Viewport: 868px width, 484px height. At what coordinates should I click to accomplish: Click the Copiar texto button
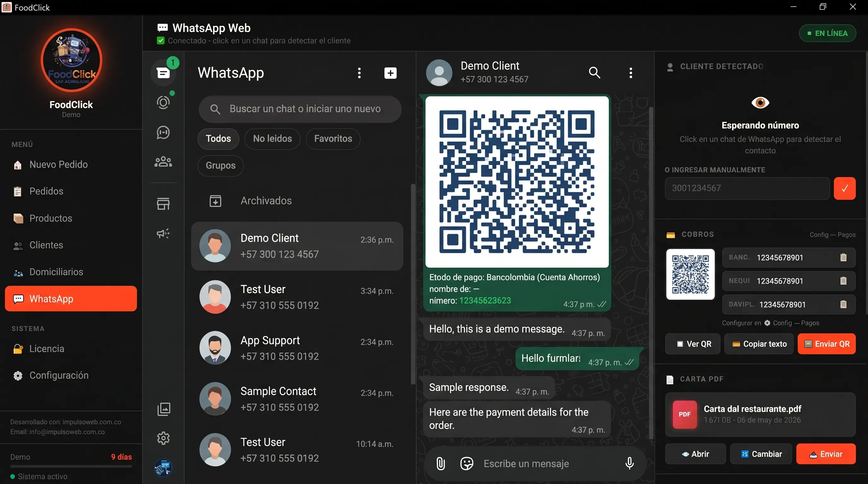point(760,344)
